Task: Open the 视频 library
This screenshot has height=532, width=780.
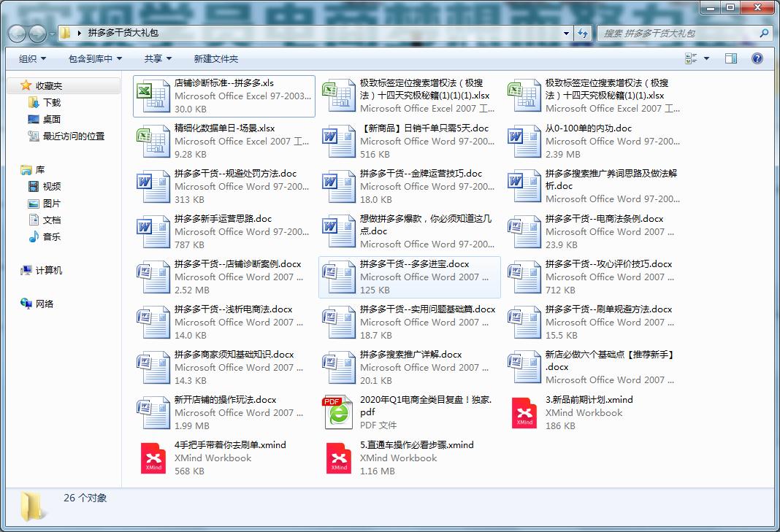Action: pyautogui.click(x=52, y=186)
